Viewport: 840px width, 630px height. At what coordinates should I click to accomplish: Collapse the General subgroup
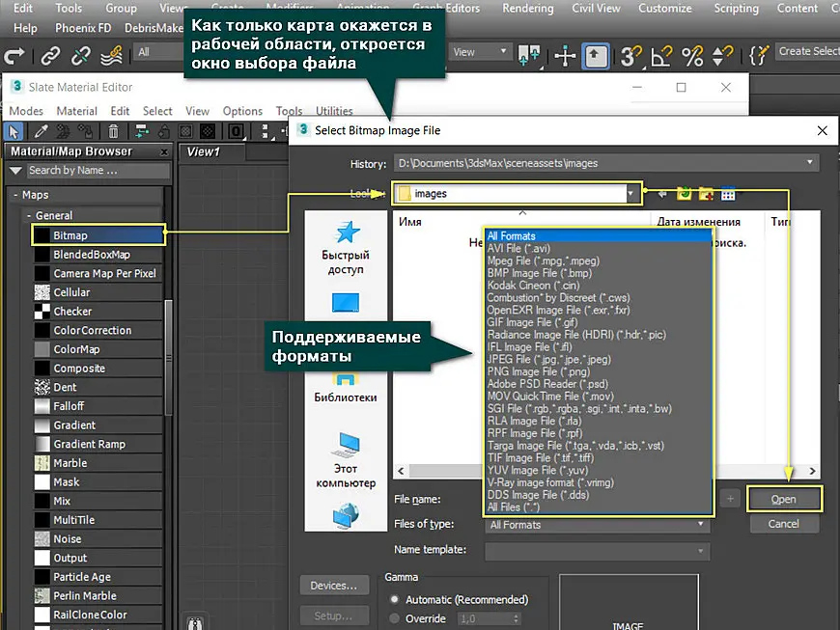point(28,215)
